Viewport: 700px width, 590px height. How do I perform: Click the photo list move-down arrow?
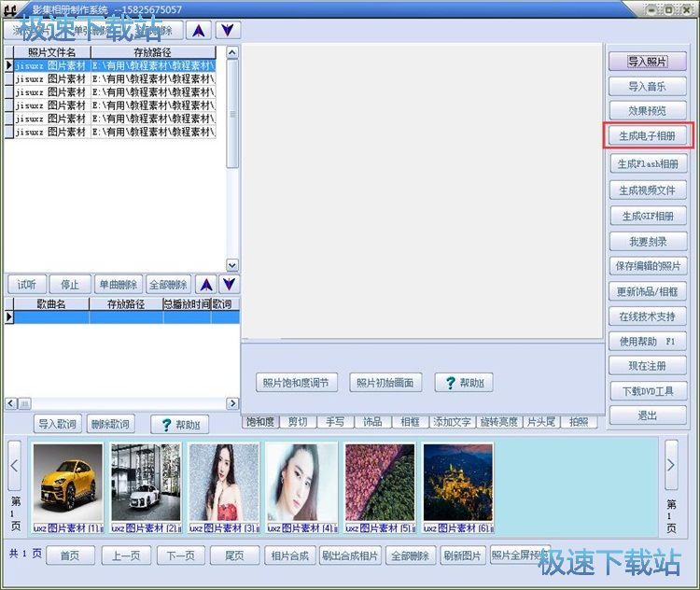(228, 31)
